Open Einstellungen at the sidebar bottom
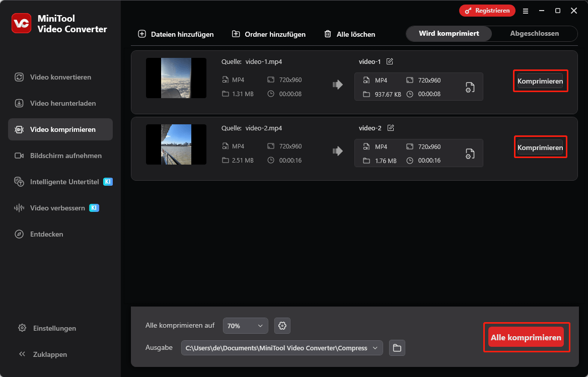588x377 pixels. (47, 328)
